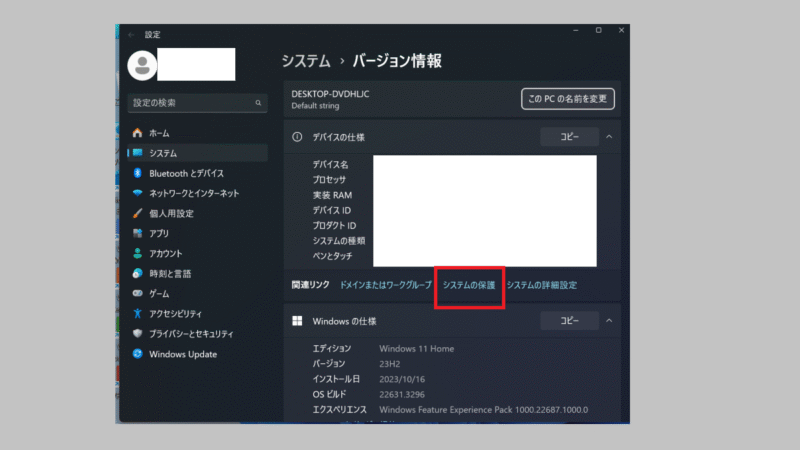Click the Windows Feature Experience Pack value
The image size is (800, 450).
coord(484,410)
